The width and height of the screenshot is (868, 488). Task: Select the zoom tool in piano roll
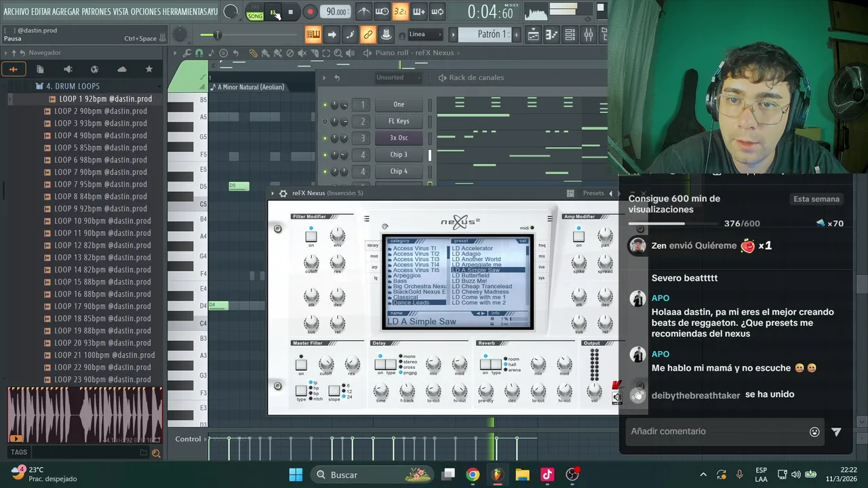[x=338, y=53]
